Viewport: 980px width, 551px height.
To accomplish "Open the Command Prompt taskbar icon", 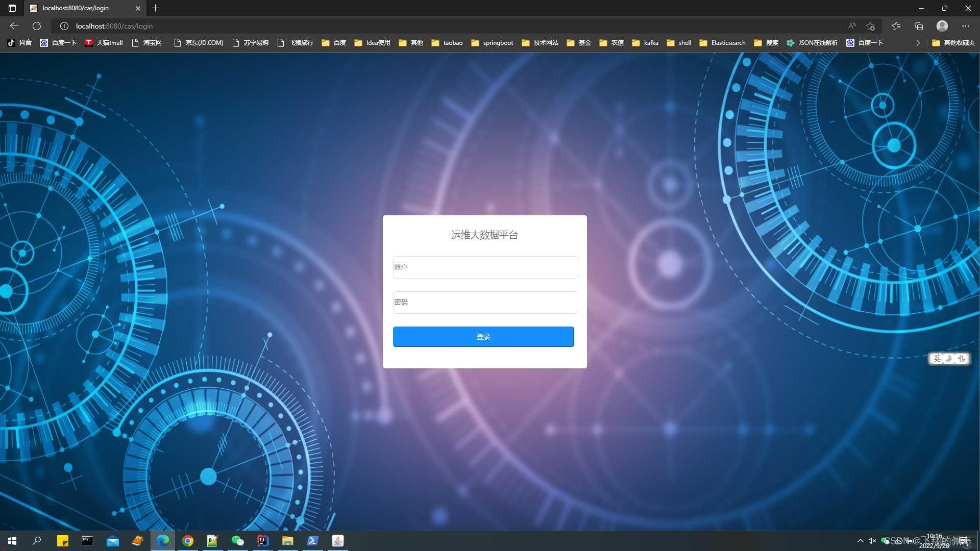I will (x=87, y=541).
